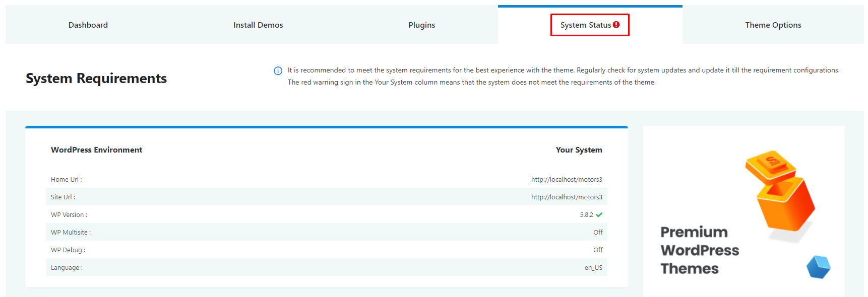This screenshot has height=297, width=868.
Task: Click the WP Version label
Action: click(x=69, y=214)
